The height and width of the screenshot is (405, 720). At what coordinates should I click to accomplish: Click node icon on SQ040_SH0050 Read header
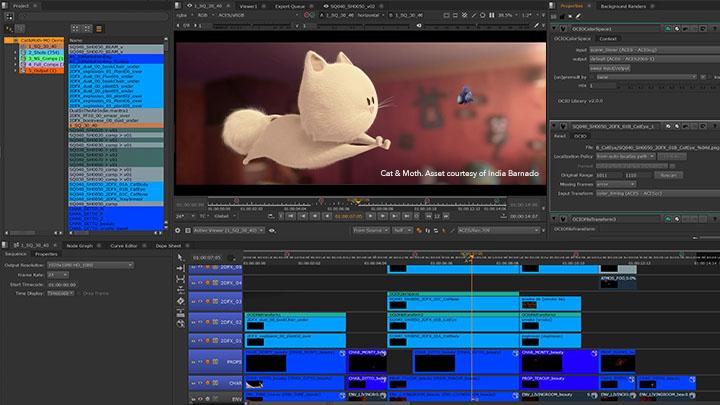563,126
